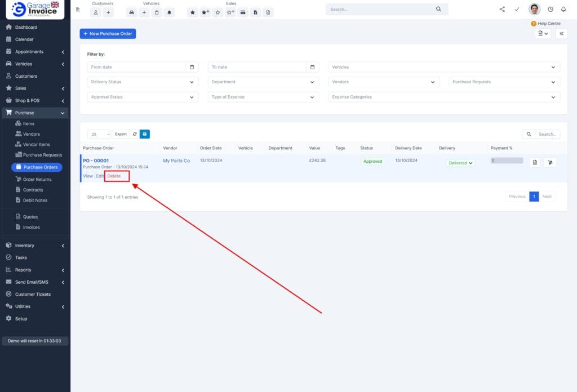The width and height of the screenshot is (577, 392).
Task: Open the add new customer icon
Action: [x=108, y=12]
